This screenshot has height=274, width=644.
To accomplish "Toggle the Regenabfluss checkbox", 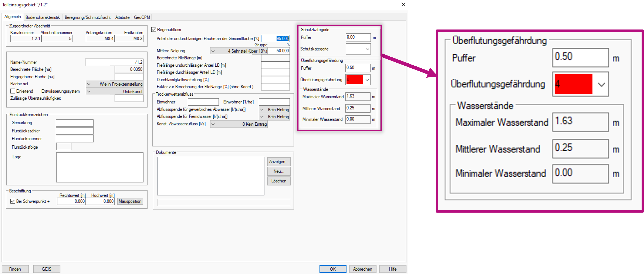I will tap(154, 29).
